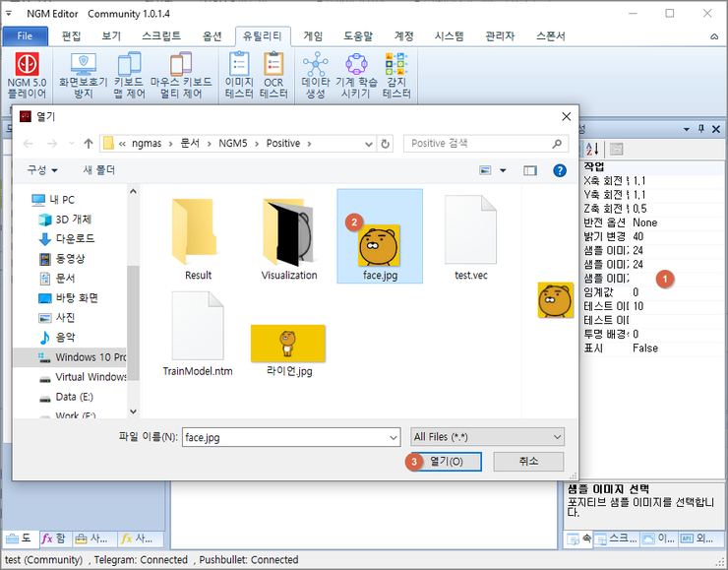728x570 pixels.
Task: Switch to the 스크... bottom panel tab
Action: (617, 538)
